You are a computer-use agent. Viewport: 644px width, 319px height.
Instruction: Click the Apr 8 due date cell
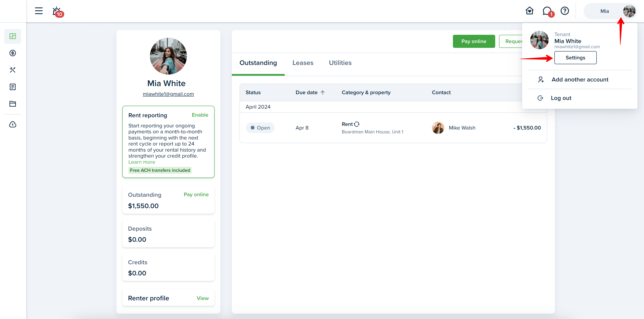[302, 128]
